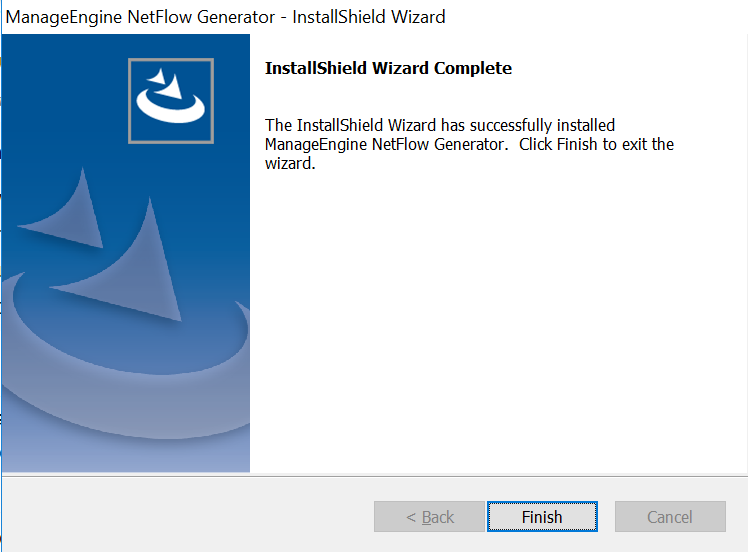
Task: Click the InstallShield logo in square frame
Action: (171, 100)
